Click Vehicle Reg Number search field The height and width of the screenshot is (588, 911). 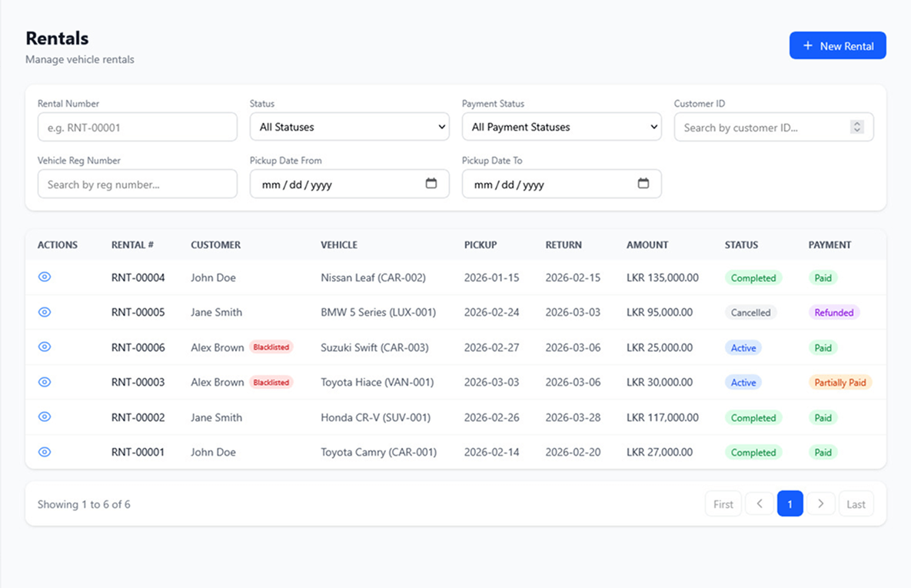137,184
